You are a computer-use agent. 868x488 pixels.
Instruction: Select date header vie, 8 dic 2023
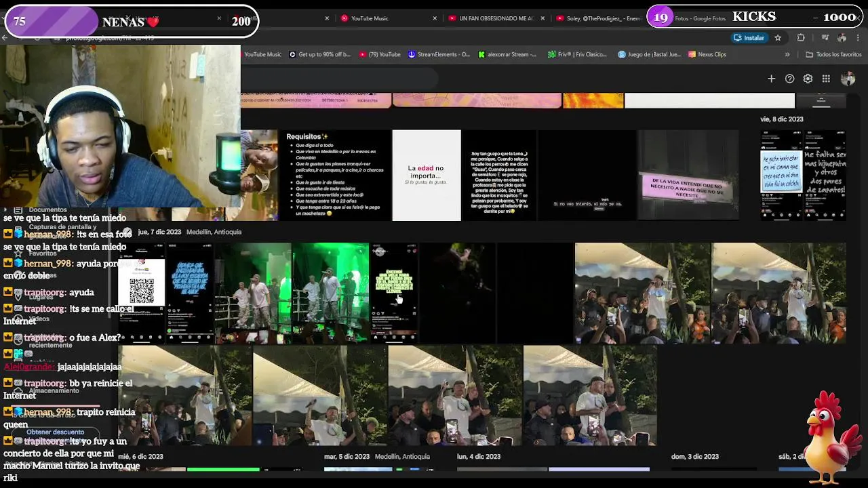click(782, 119)
